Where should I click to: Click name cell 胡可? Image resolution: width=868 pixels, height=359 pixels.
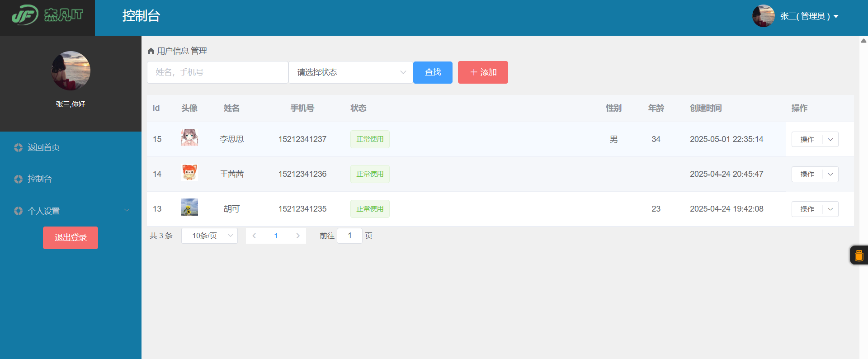[x=232, y=209]
